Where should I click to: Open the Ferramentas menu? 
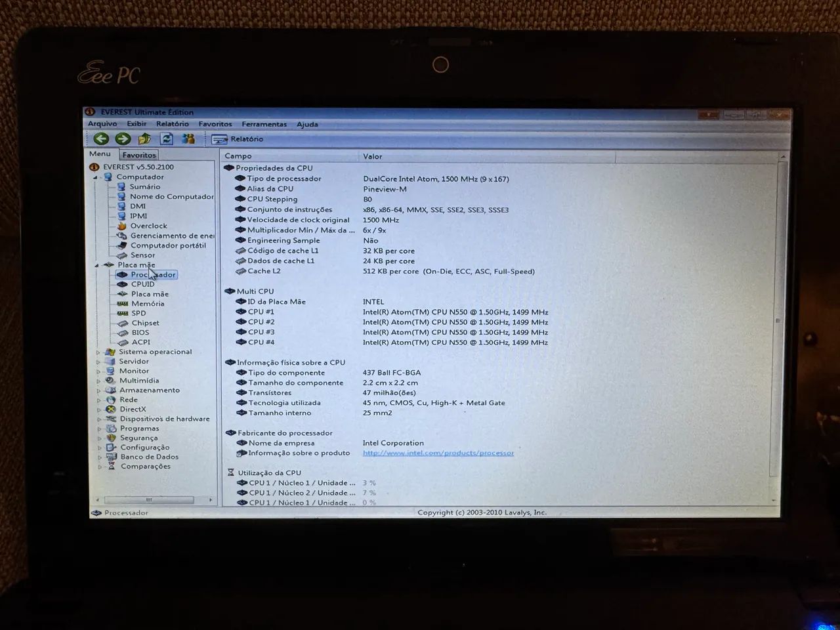click(x=264, y=124)
